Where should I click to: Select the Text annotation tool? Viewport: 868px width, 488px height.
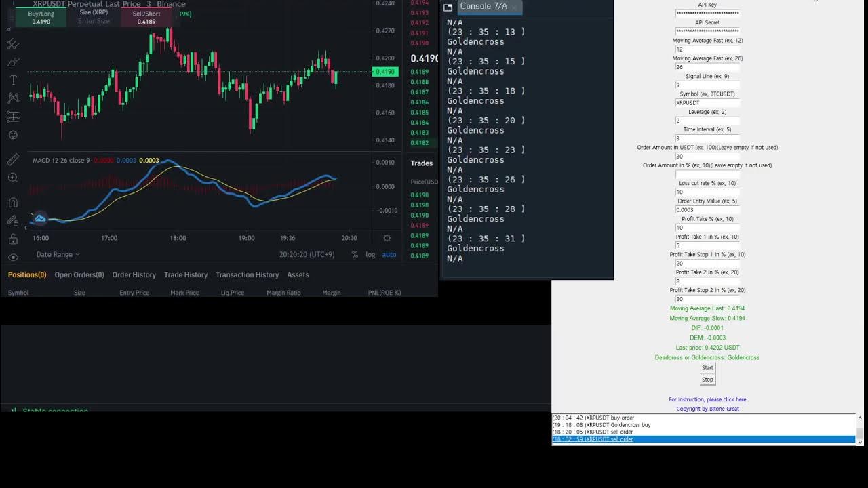[x=13, y=80]
